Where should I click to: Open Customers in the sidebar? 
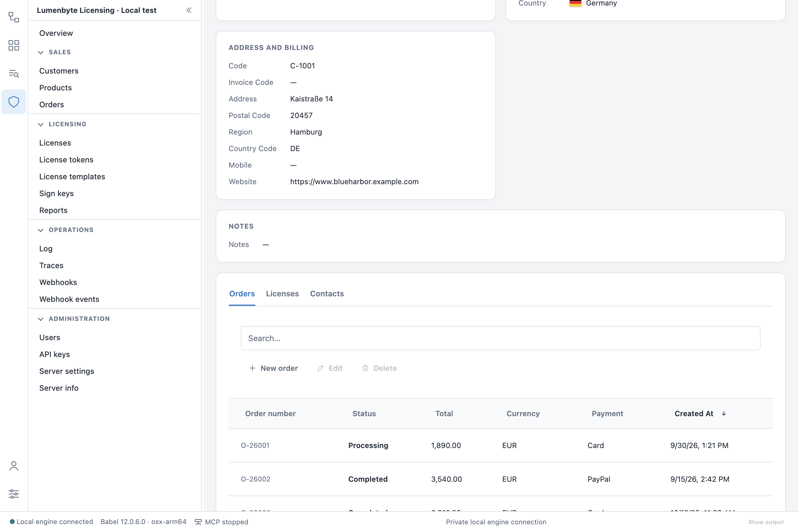point(59,70)
